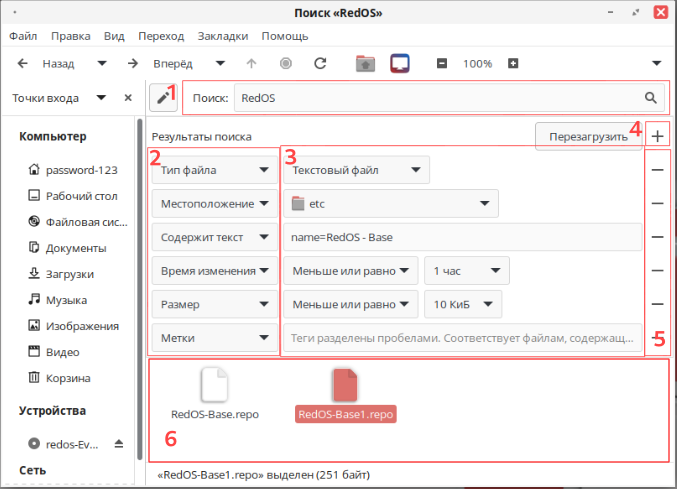Open the Go menu (Переход)

coord(161,36)
